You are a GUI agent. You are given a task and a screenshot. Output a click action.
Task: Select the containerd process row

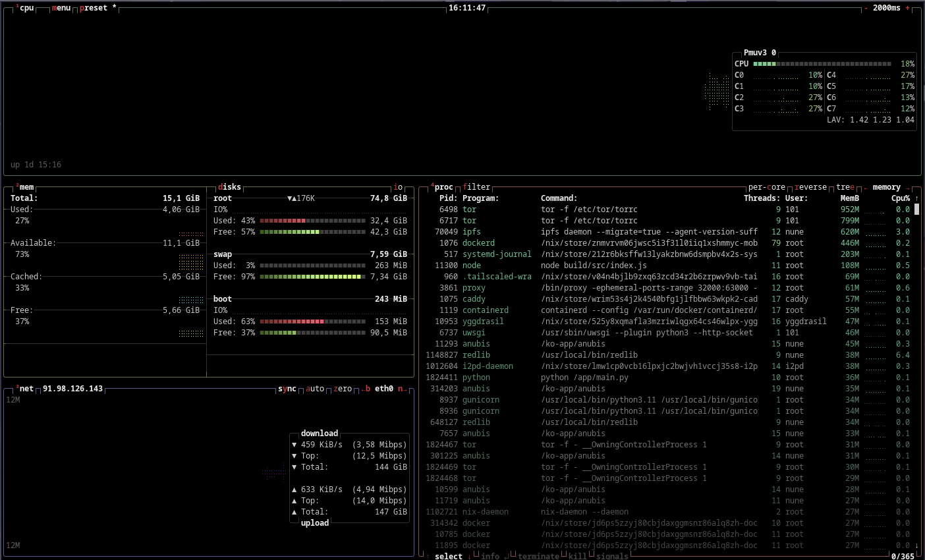click(x=668, y=310)
